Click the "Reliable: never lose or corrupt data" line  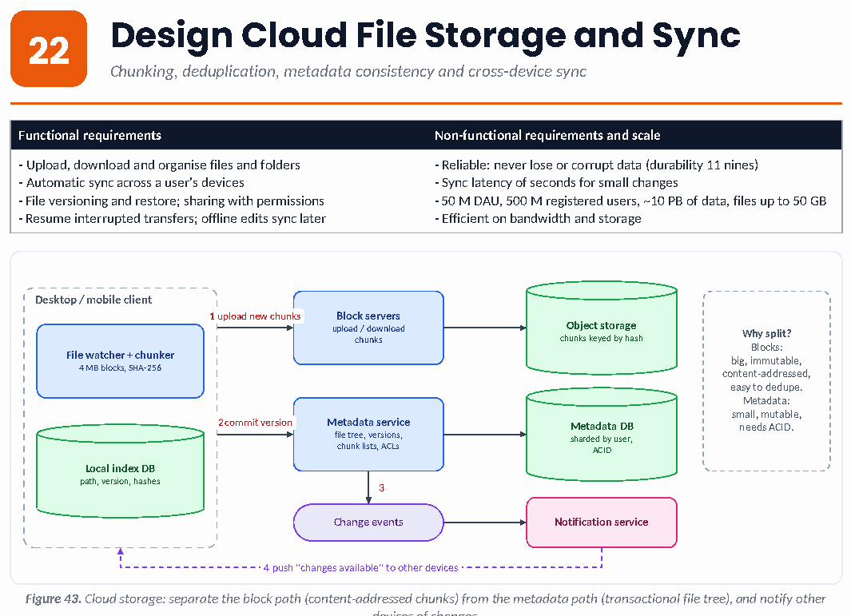pos(596,165)
